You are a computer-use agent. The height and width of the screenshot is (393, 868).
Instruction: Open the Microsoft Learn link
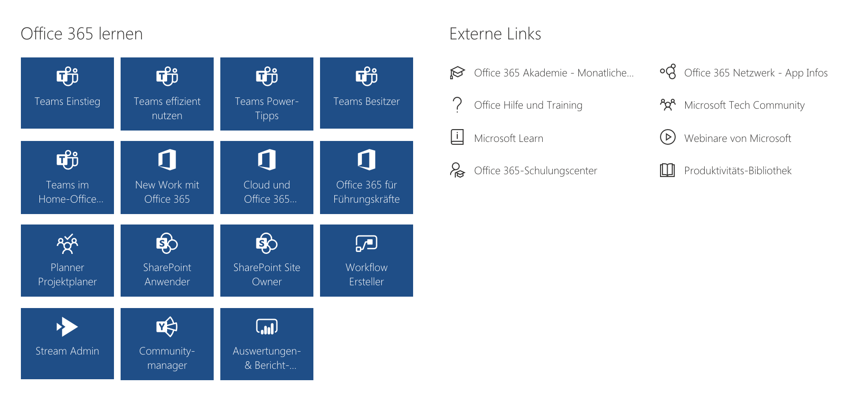tap(509, 138)
